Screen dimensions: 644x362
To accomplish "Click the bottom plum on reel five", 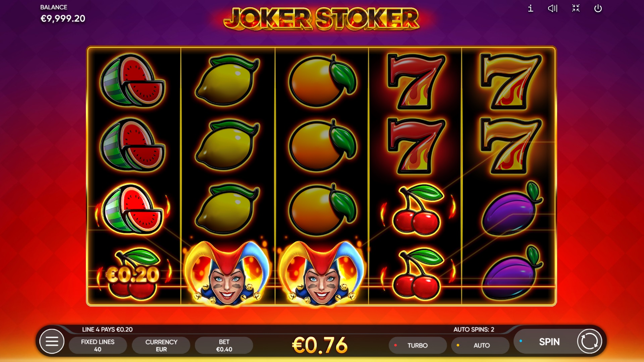I will [512, 273].
